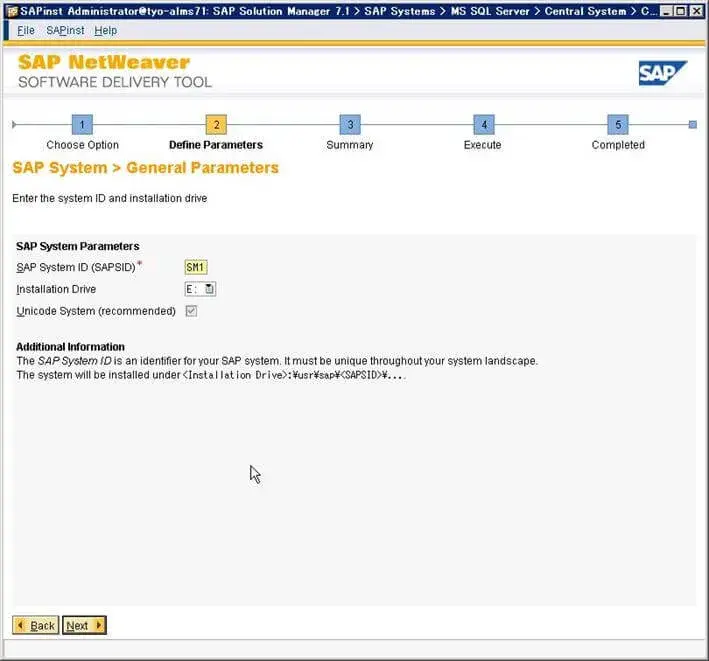Click step 1 Choose Option marker
The image size is (709, 661).
coord(82,124)
